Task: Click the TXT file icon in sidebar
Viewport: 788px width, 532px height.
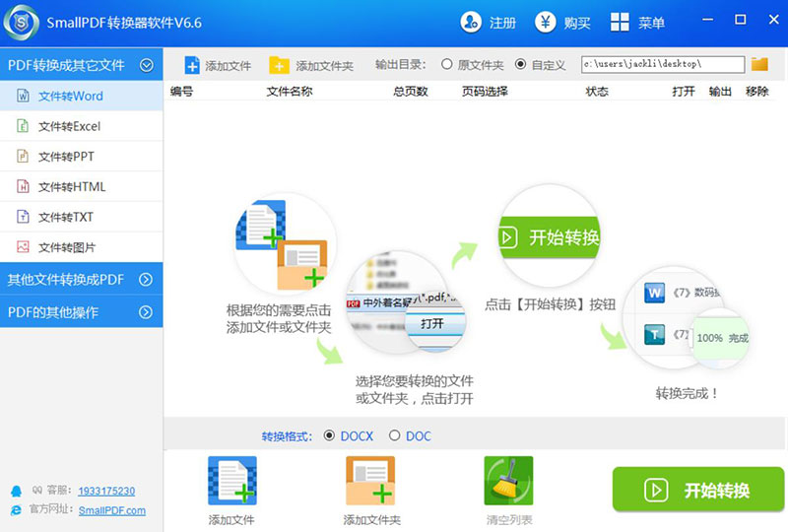Action: (23, 217)
